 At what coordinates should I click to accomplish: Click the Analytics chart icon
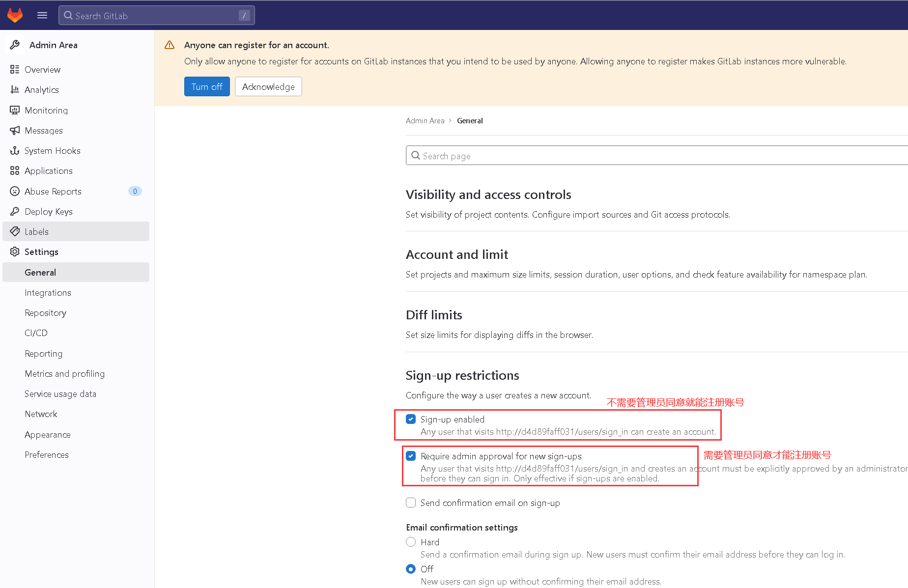[15, 89]
